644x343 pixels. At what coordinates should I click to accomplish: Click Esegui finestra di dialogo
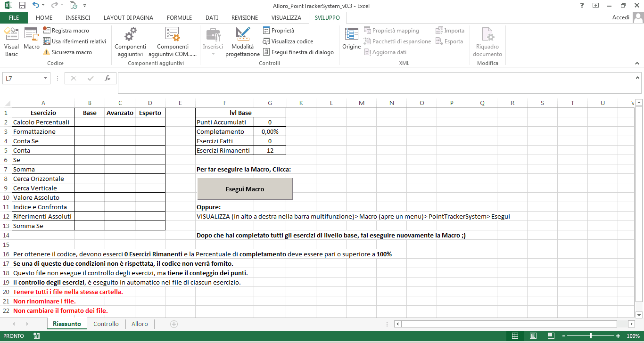[298, 52]
